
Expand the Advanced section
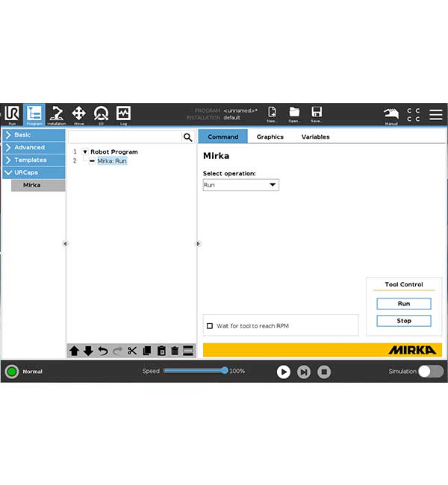(x=34, y=148)
